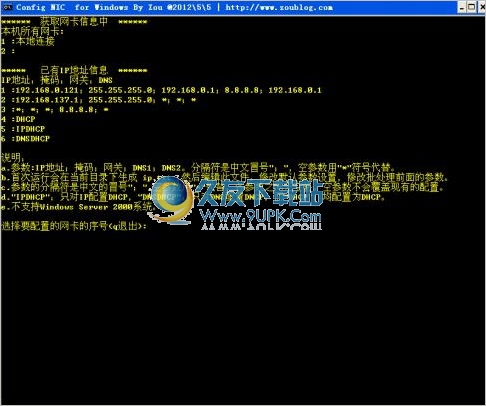Select option 5 IPDHCP line
This screenshot has height=406, width=486.
tap(23, 129)
